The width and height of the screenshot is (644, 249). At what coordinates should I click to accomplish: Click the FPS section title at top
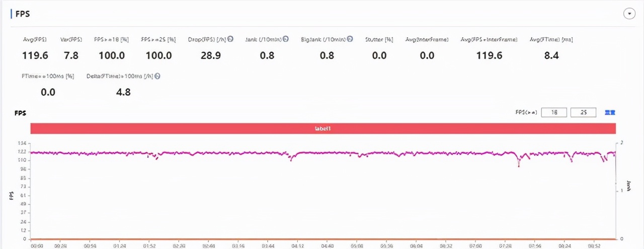(23, 14)
